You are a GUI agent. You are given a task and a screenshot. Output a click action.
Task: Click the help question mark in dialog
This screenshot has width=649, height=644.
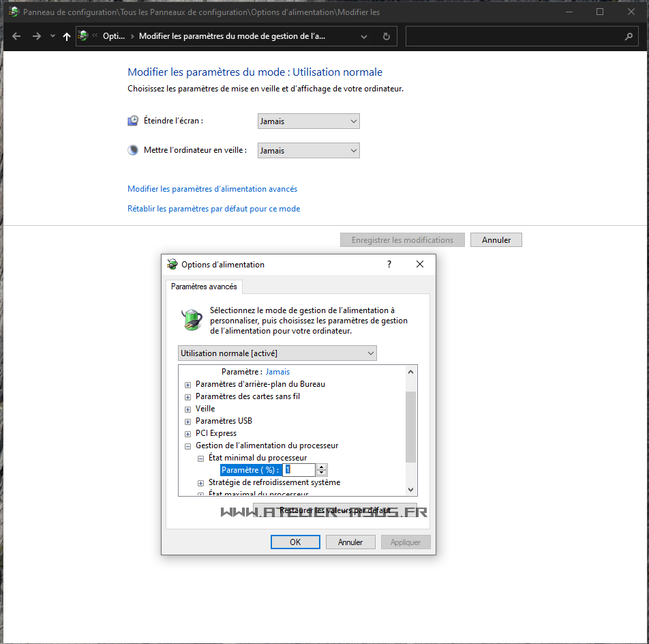[x=390, y=264]
